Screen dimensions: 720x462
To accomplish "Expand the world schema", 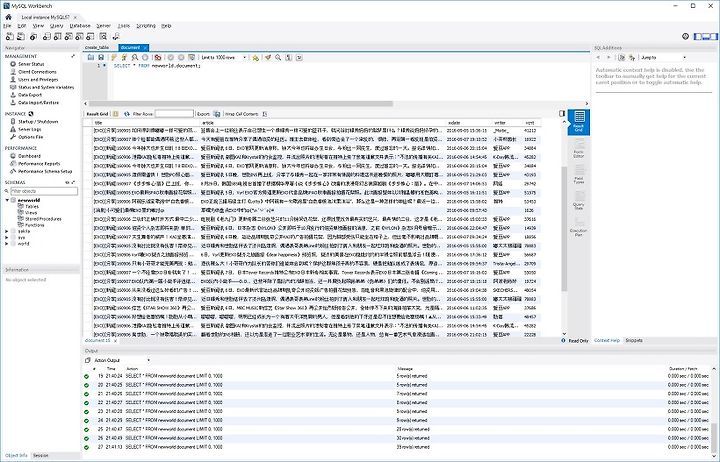I will (x=7, y=244).
